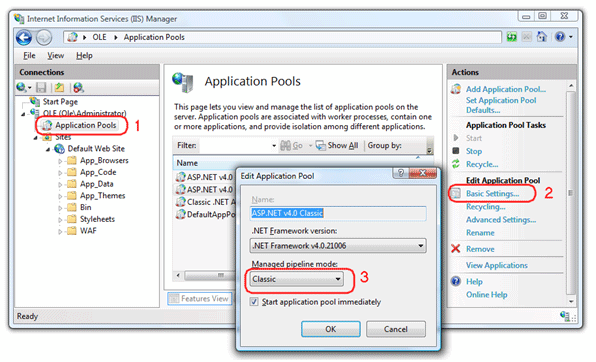Click the blue Help question icon in Actions
The width and height of the screenshot is (596, 362).
pos(456,281)
